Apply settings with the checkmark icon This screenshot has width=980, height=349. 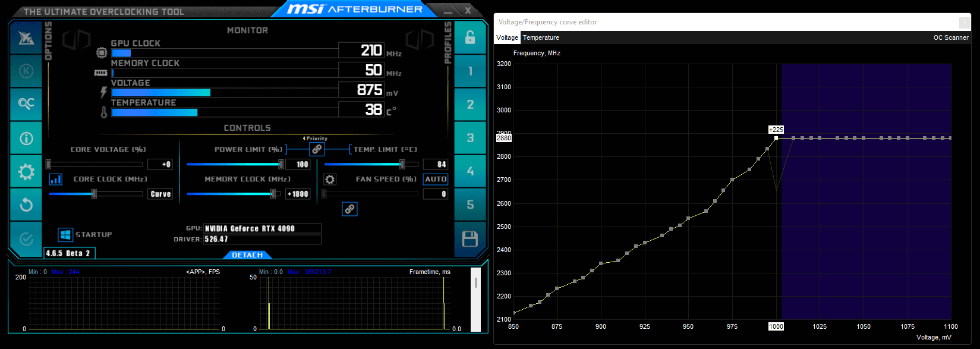pyautogui.click(x=26, y=239)
